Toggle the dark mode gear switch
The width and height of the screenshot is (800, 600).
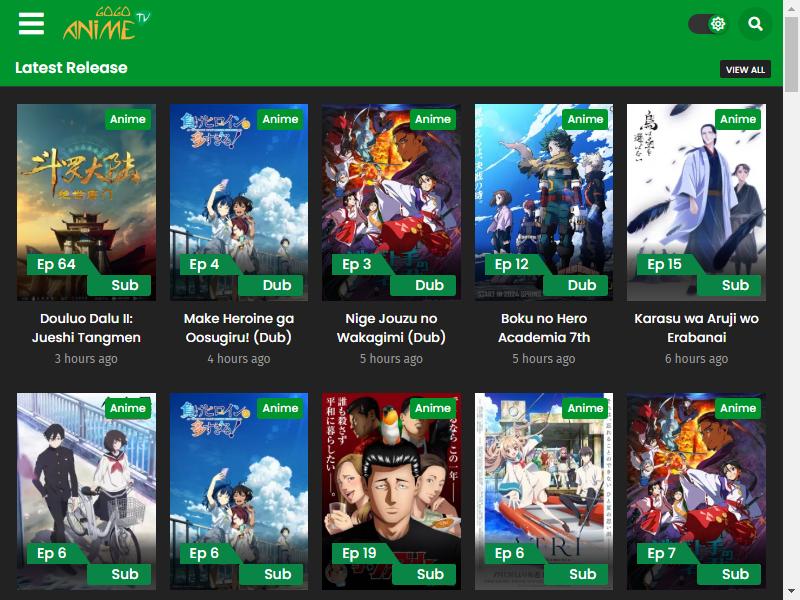pos(708,24)
